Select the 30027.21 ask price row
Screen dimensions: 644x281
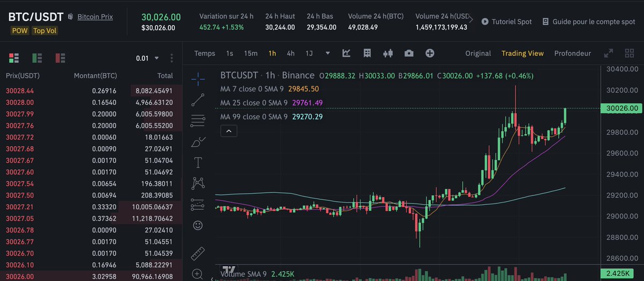91,207
